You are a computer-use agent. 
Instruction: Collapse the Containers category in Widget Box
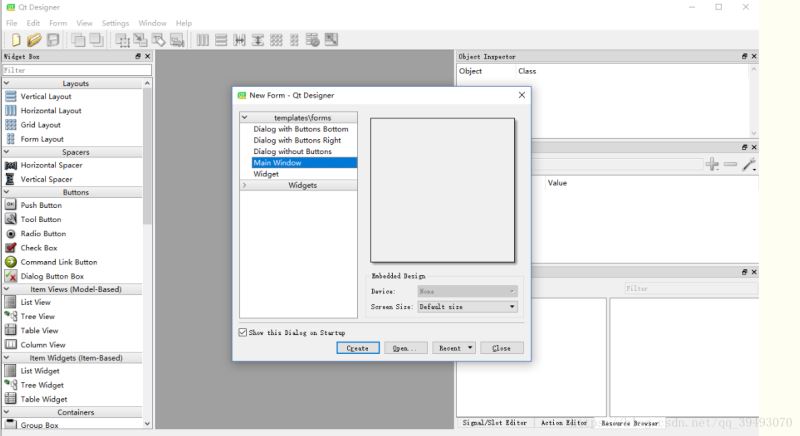pyautogui.click(x=7, y=412)
